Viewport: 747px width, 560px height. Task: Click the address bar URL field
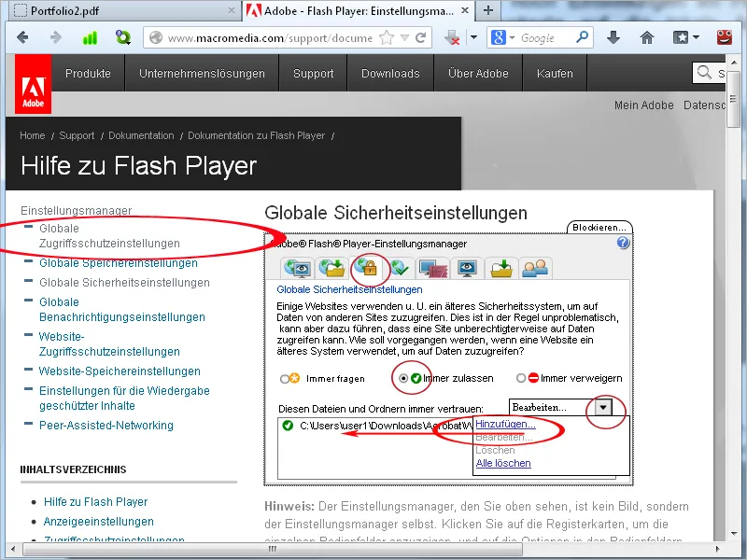(270, 37)
